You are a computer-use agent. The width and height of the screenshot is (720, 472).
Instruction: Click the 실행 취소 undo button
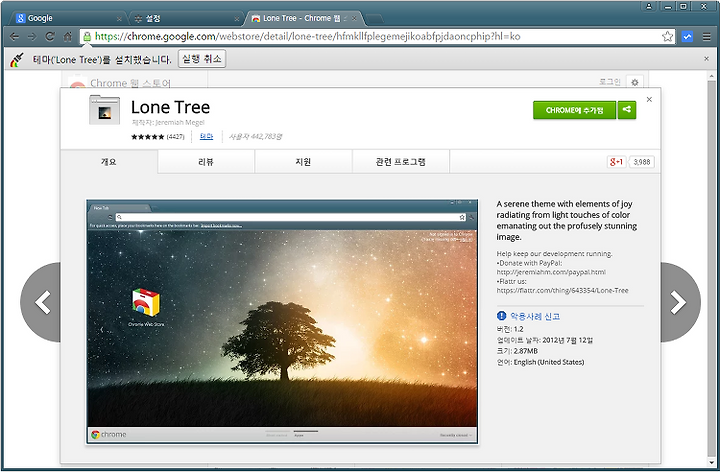click(202, 59)
